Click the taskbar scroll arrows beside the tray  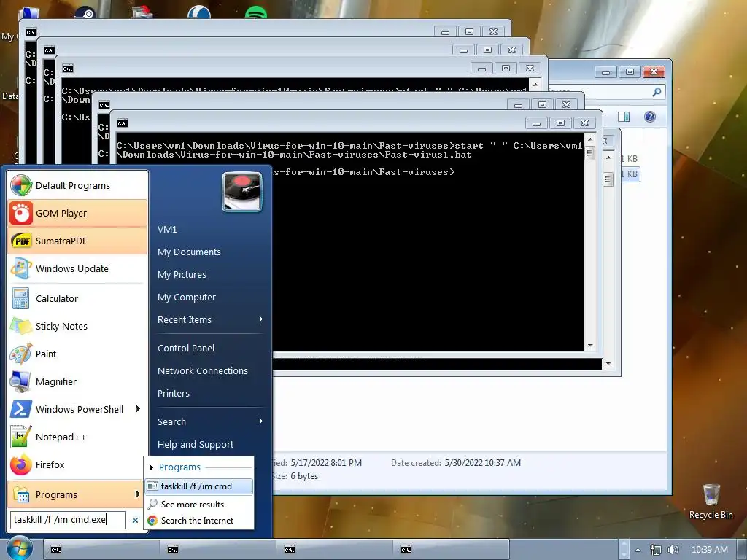[624, 550]
